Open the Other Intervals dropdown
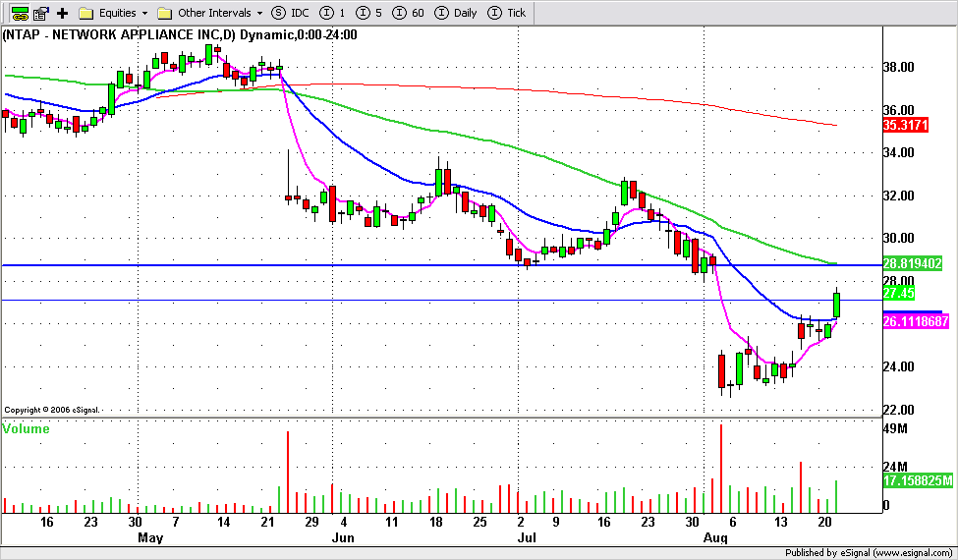Screen dimensions: 958x560 coord(210,13)
